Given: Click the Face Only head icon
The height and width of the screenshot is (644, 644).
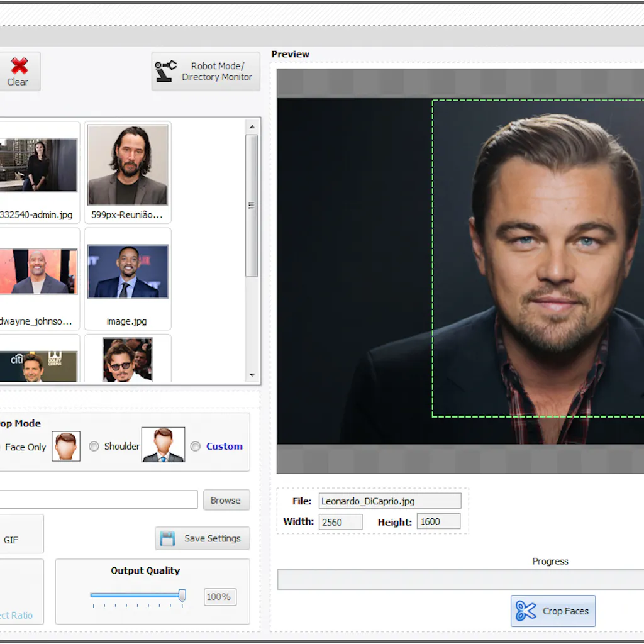Looking at the screenshot, I should (x=66, y=447).
